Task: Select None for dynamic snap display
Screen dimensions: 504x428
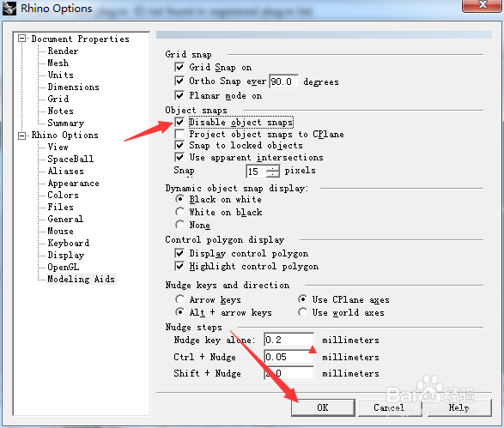Action: pyautogui.click(x=180, y=225)
